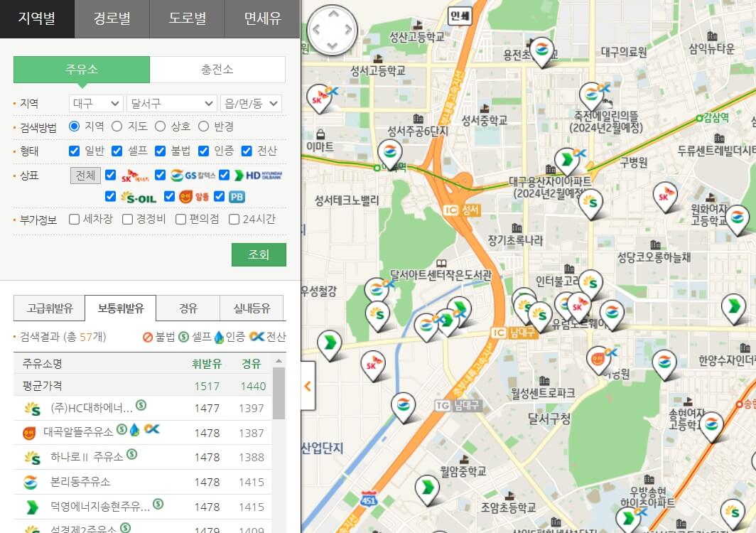756x533 pixels.
Task: Switch to the 실내등유 fuel tab
Action: point(252,308)
